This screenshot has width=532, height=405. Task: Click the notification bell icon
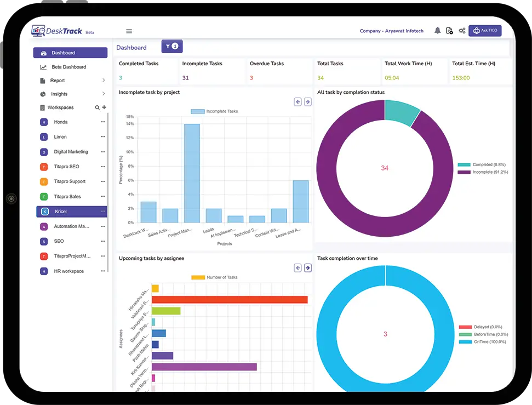[437, 31]
